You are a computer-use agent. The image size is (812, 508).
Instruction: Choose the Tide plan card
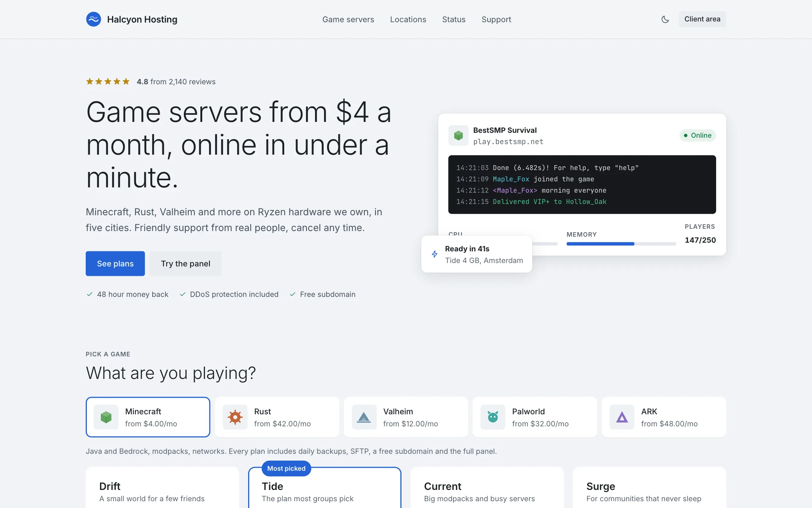(x=325, y=488)
